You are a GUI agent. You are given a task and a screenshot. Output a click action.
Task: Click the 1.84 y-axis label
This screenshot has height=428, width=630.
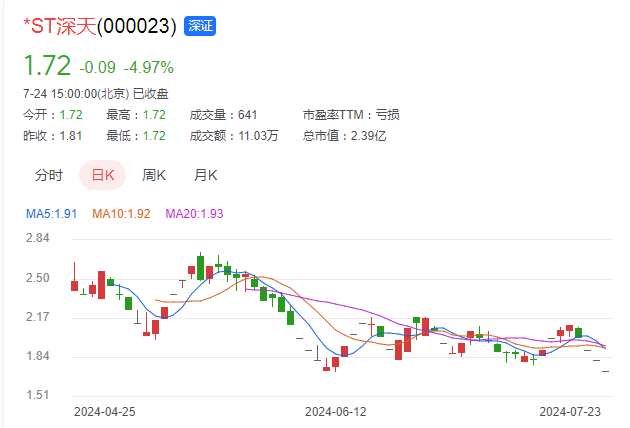(x=38, y=356)
